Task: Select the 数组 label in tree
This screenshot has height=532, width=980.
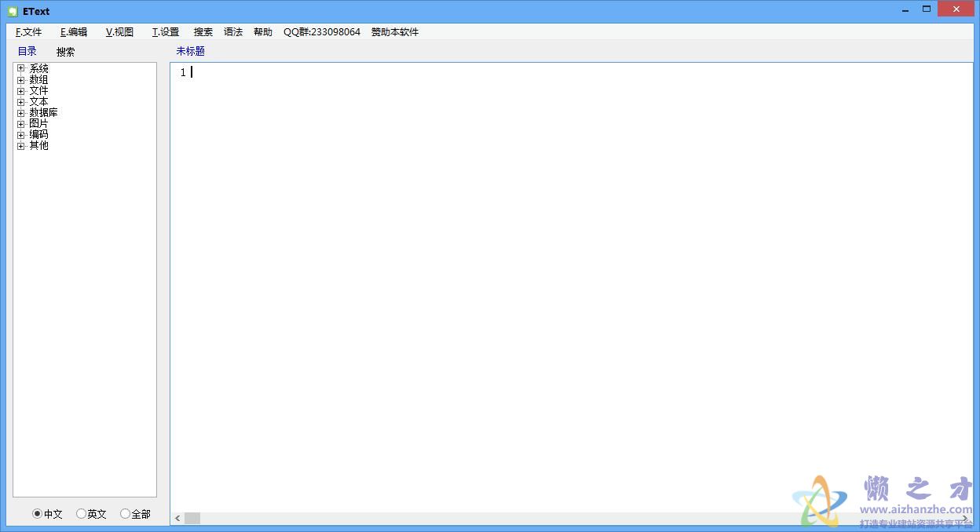Action: 39,80
